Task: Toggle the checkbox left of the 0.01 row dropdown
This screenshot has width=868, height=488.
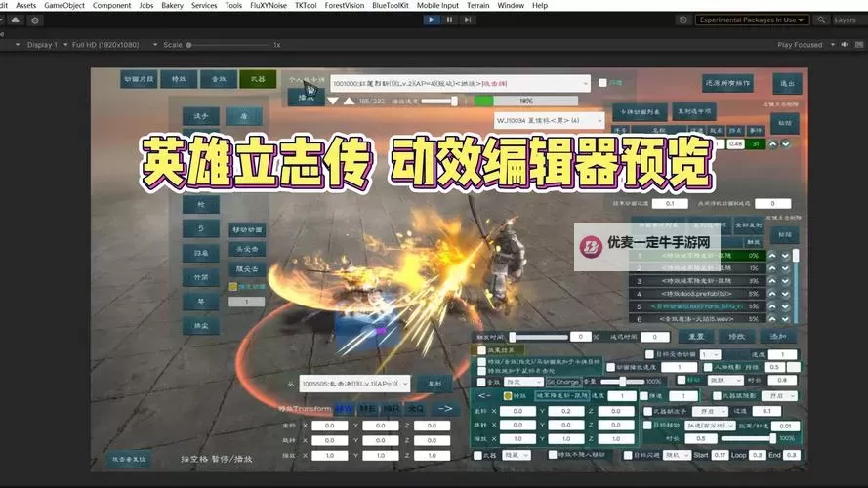Action: click(647, 426)
